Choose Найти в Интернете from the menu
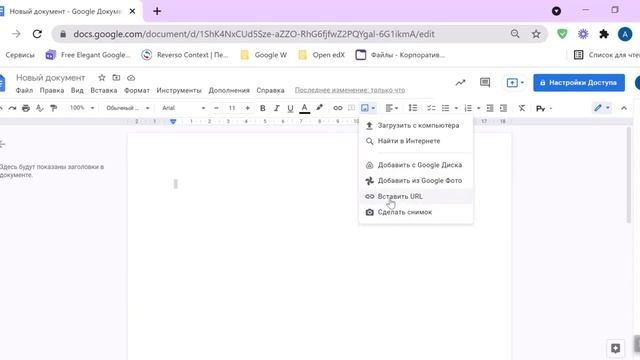The image size is (640, 360). pos(416,141)
